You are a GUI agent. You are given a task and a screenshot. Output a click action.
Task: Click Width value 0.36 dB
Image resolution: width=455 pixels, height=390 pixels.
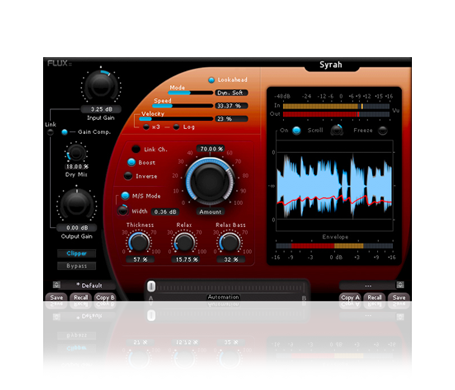click(x=165, y=212)
